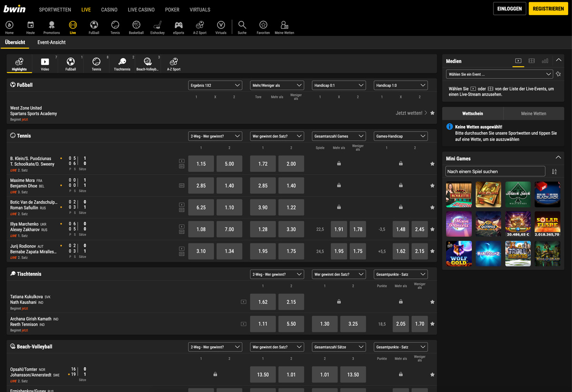
Task: Bet on odds 6.25 for Botic Van de Zandschulp
Action: pos(201,207)
